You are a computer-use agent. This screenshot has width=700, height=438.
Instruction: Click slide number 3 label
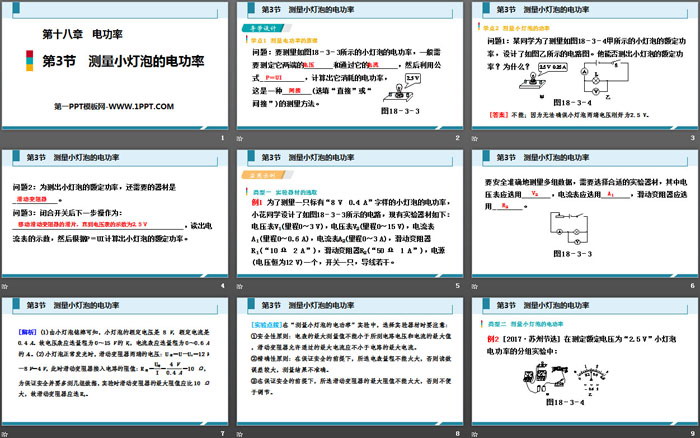point(692,138)
